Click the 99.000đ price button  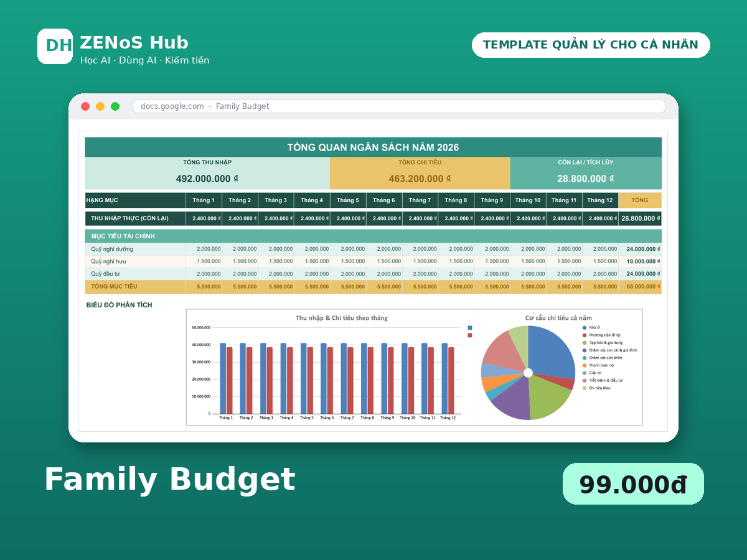633,484
